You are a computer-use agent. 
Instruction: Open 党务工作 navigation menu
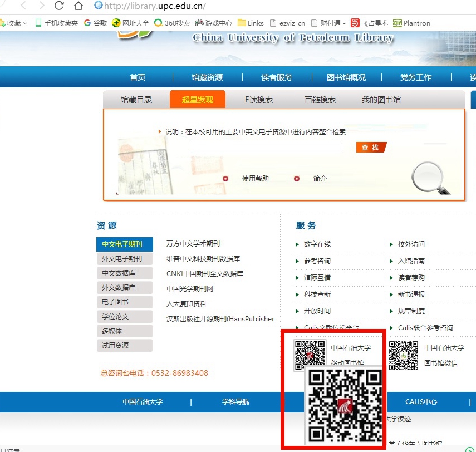(416, 77)
